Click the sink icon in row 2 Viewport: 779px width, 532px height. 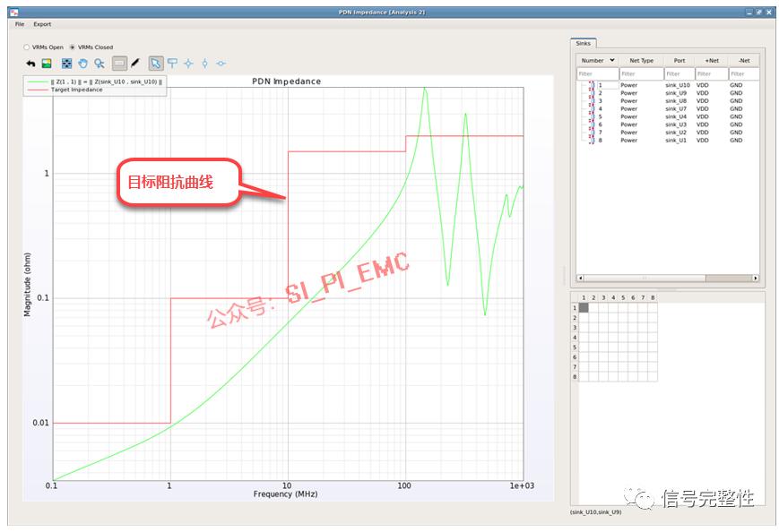coord(592,93)
